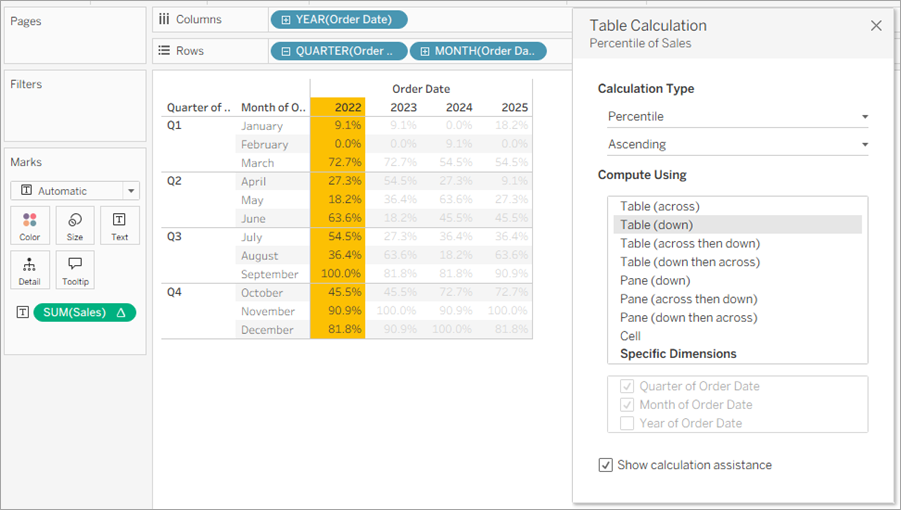Open the Automatic mark type dropdown
This screenshot has width=901, height=510.
click(75, 191)
